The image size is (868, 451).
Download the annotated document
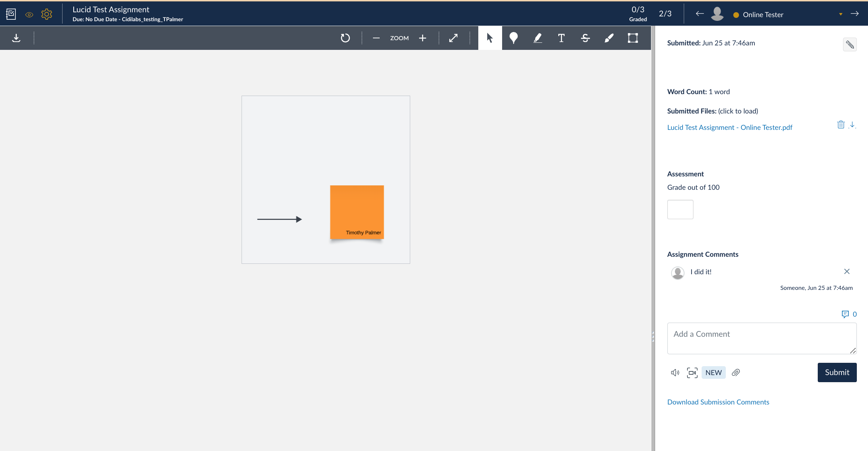(16, 38)
